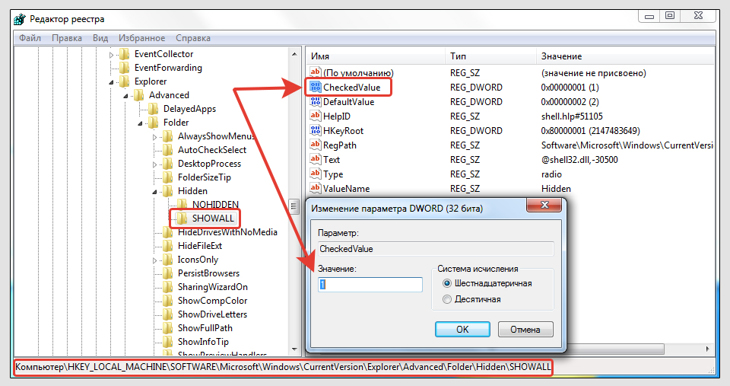The width and height of the screenshot is (730, 386).
Task: Select the Folder key icon
Action: (153, 123)
